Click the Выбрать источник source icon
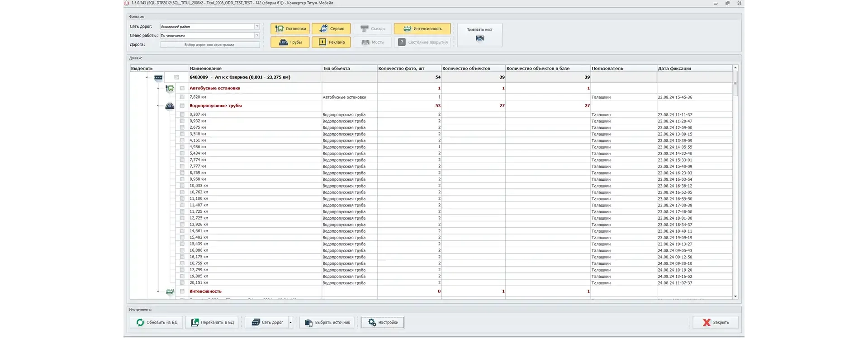The width and height of the screenshot is (868, 338). point(308,322)
